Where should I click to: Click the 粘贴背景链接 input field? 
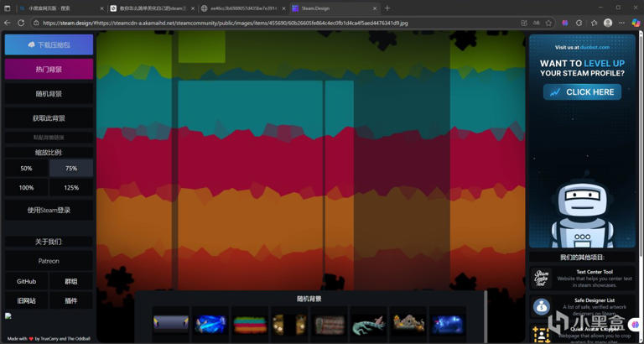click(x=49, y=137)
